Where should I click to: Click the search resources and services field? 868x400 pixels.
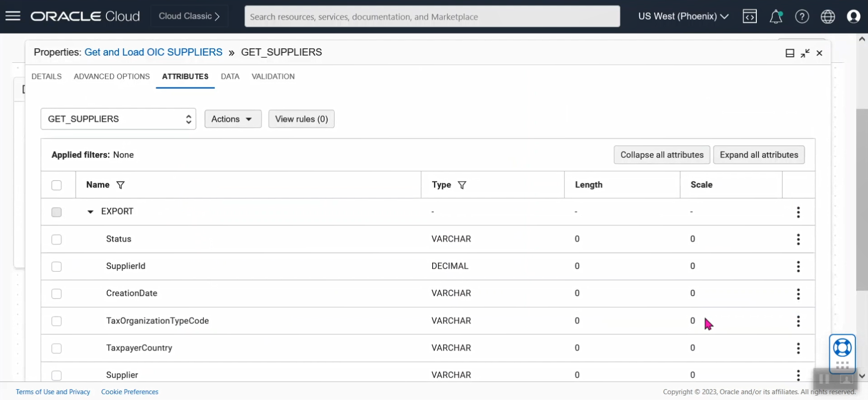[x=432, y=16]
